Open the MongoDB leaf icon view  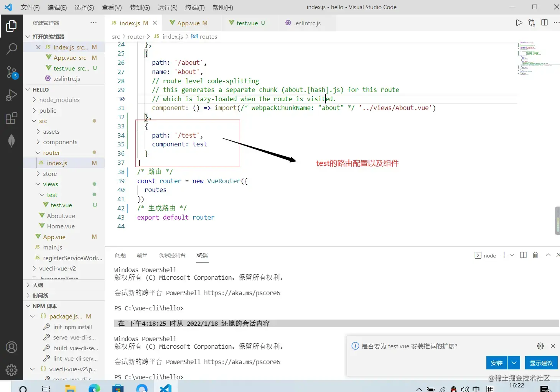click(x=12, y=141)
